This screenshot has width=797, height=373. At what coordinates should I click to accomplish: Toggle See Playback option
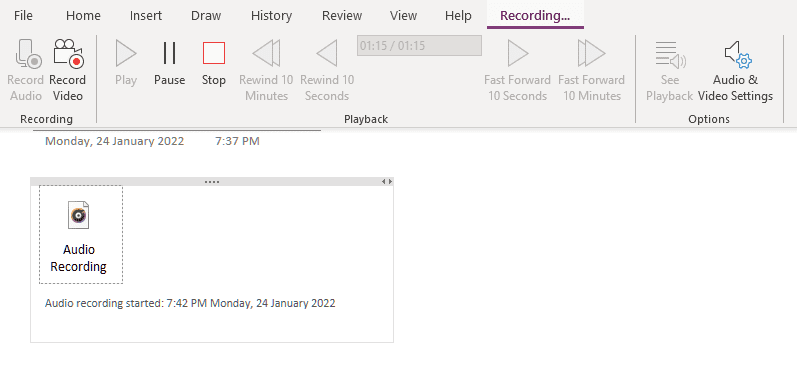pyautogui.click(x=670, y=55)
